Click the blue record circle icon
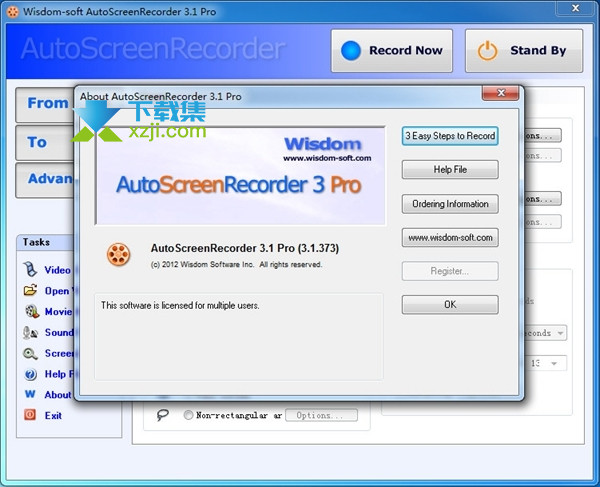The image size is (600, 487). 351,50
